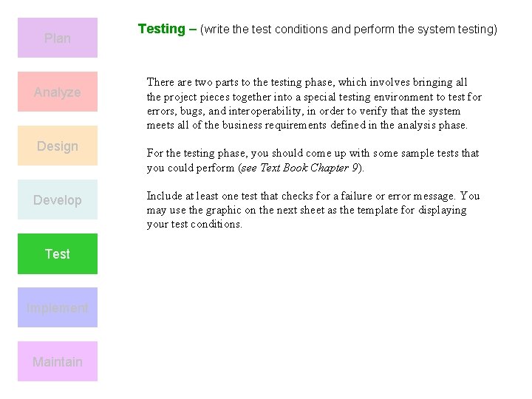Open the Design phase box

58,146
